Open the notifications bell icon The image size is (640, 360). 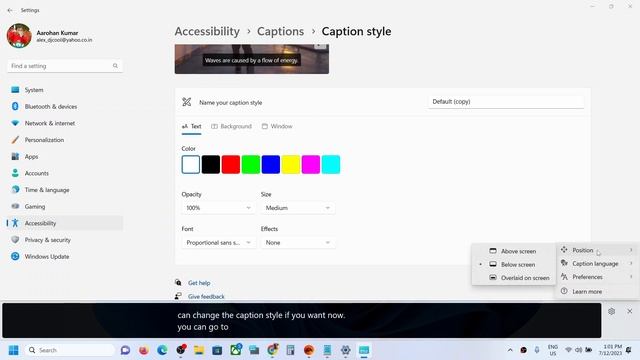point(629,350)
